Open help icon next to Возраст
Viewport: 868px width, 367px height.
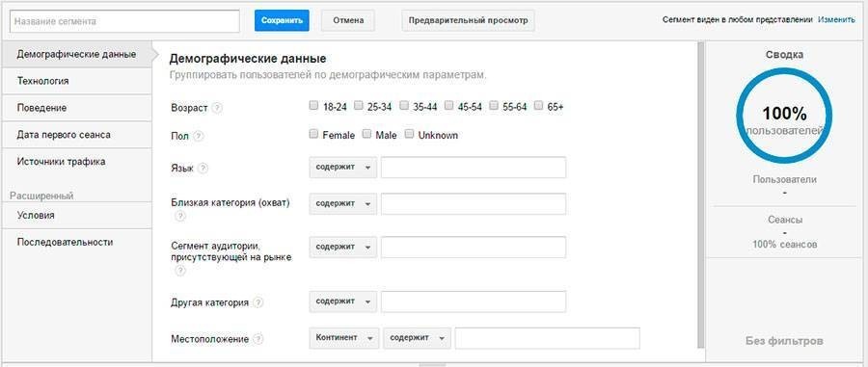click(218, 108)
